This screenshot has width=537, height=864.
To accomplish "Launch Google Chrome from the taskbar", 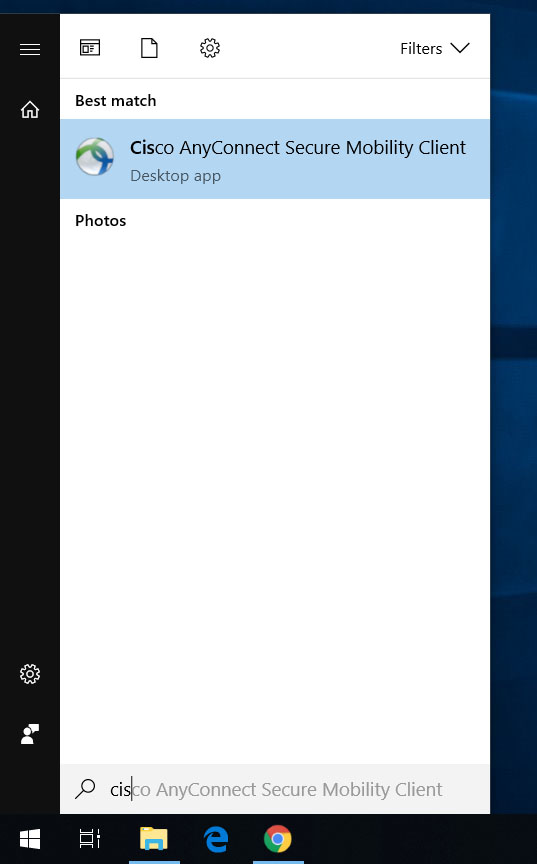I will pos(278,839).
